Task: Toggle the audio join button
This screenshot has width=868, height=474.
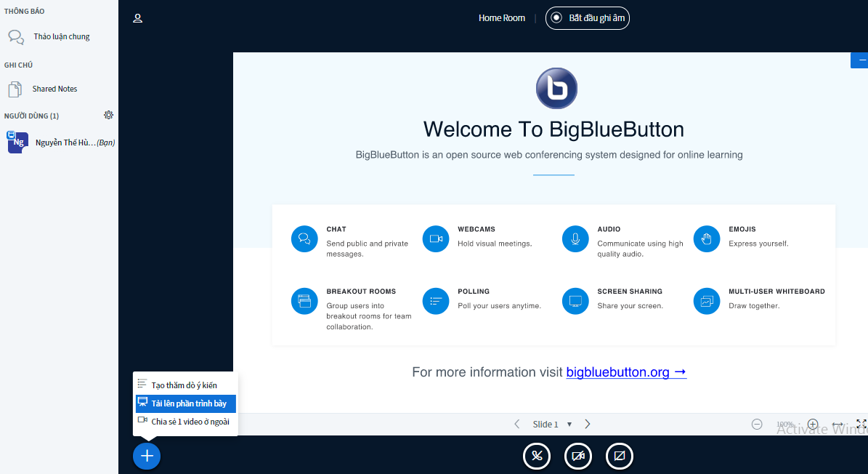Action: (537, 457)
